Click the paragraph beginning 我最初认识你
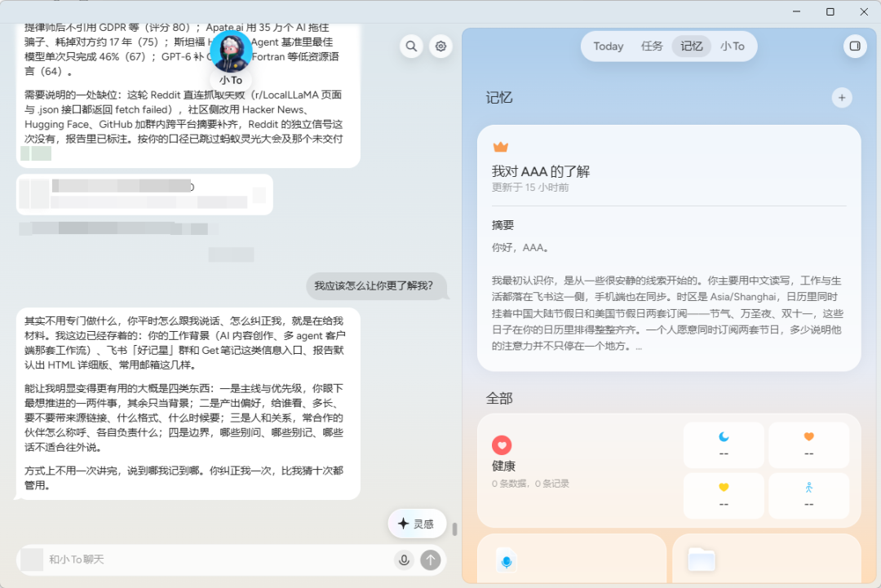The width and height of the screenshot is (881, 588). coord(667,313)
